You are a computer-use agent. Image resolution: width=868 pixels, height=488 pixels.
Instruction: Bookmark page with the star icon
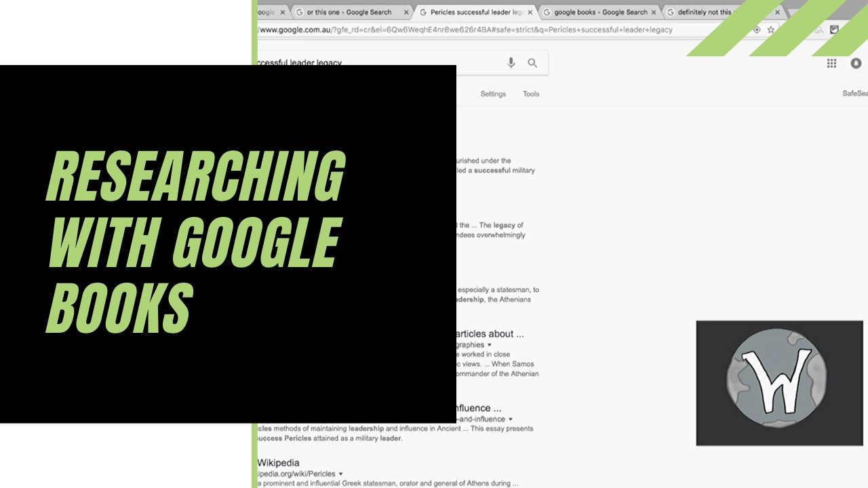(771, 30)
